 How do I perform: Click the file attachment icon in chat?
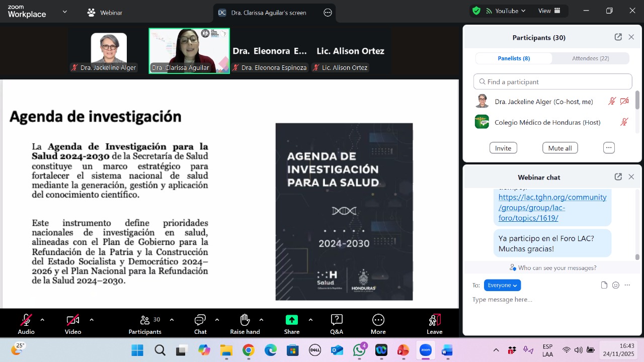604,285
